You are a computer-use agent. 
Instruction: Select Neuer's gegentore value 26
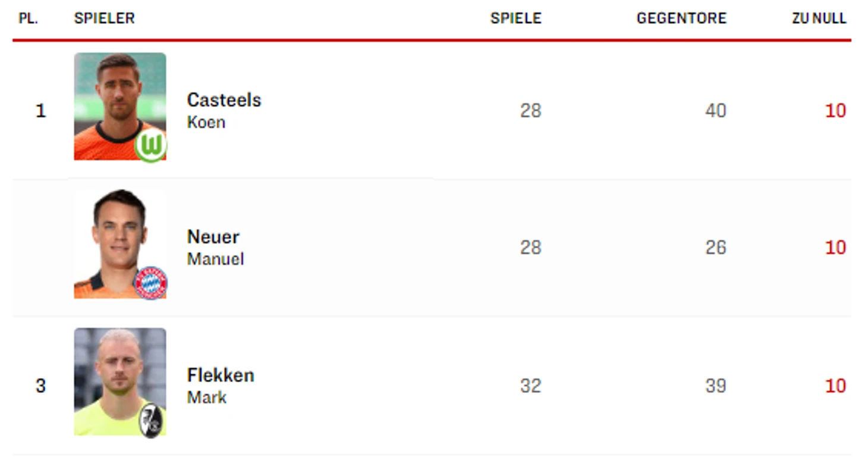point(716,248)
